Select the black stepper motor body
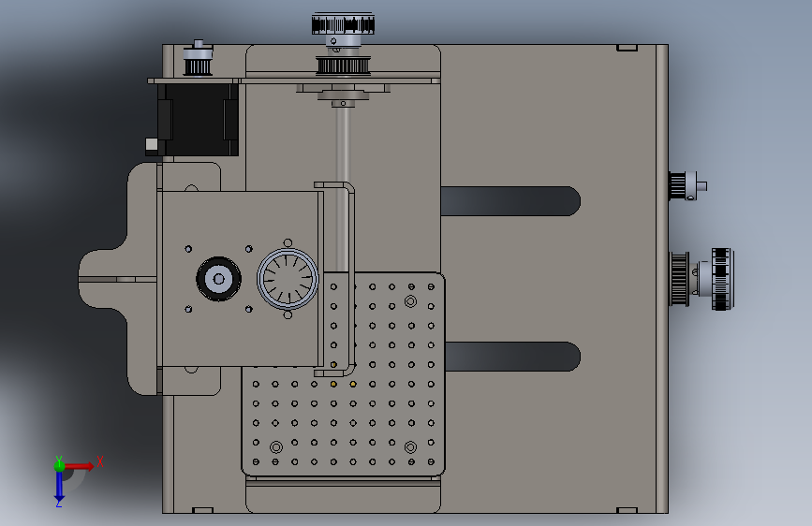This screenshot has width=812, height=526. click(198, 119)
